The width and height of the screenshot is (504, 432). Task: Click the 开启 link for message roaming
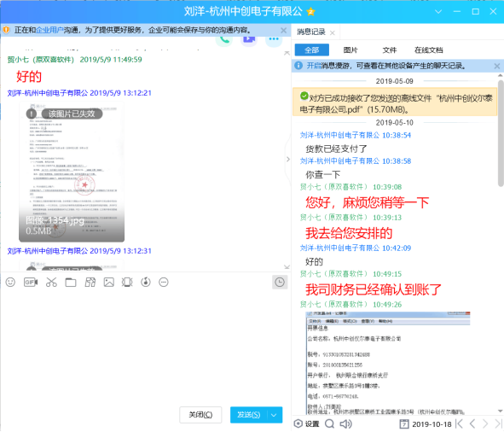point(314,66)
